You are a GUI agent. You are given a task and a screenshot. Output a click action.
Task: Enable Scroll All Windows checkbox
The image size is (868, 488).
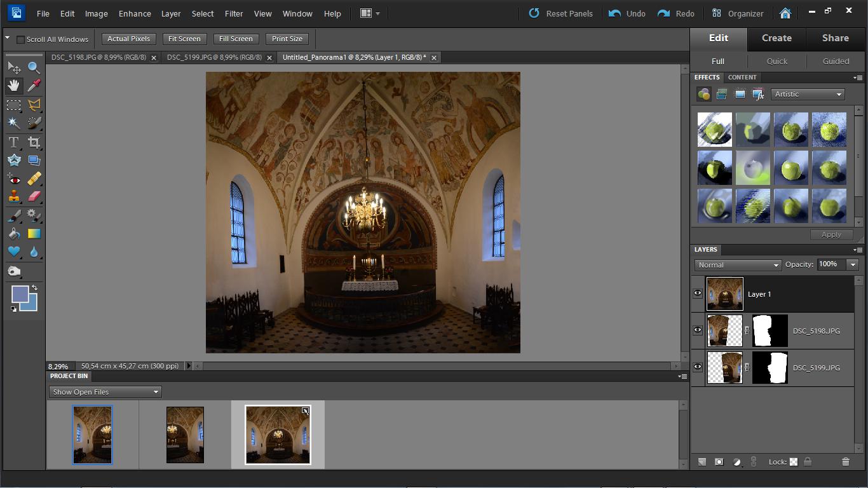(20, 39)
